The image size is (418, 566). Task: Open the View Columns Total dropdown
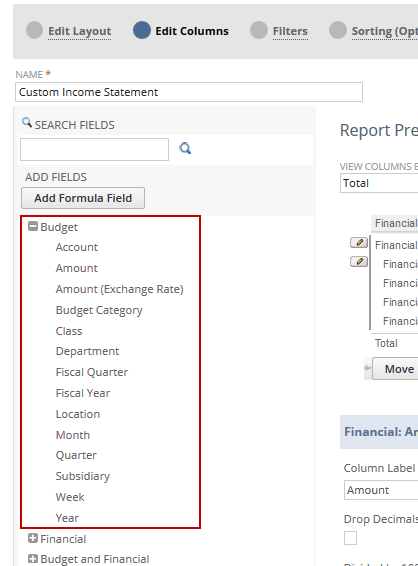pyautogui.click(x=379, y=183)
